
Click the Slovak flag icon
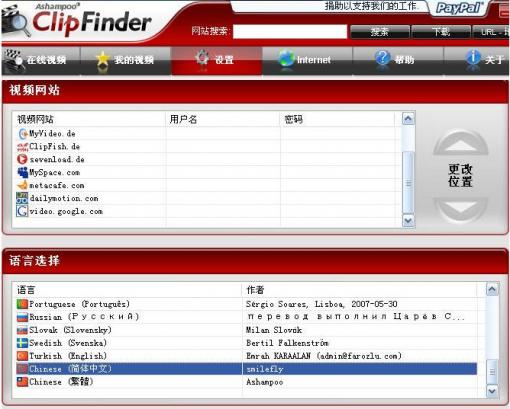click(22, 330)
